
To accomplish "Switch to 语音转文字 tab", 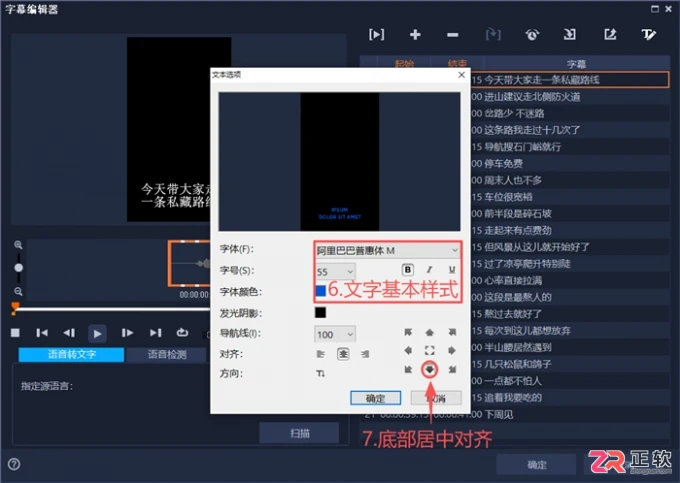I will tap(72, 354).
